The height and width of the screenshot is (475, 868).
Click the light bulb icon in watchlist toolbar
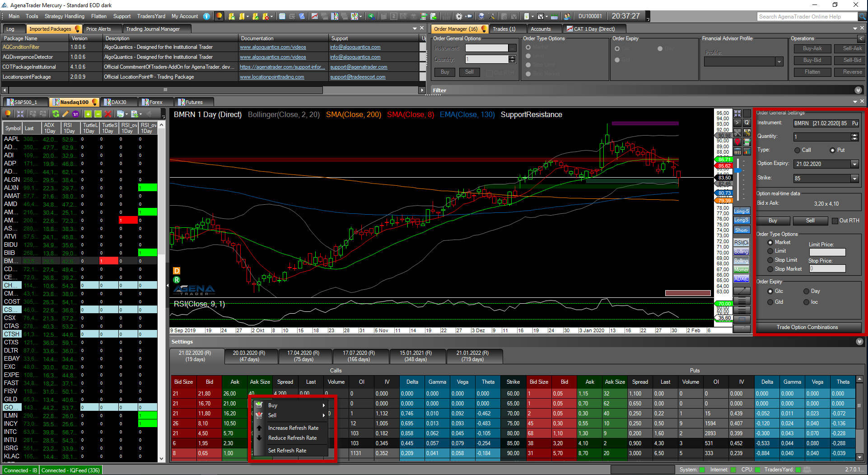tap(8, 114)
